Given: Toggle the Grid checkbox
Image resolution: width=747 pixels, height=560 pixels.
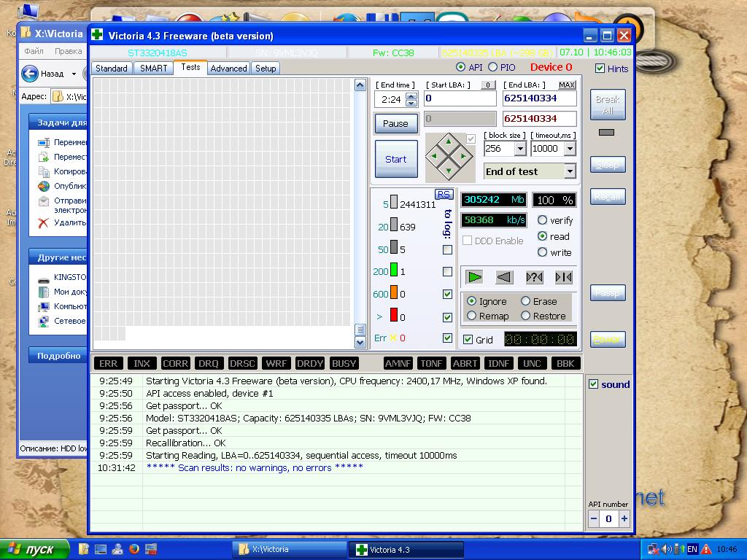Looking at the screenshot, I should [x=468, y=340].
